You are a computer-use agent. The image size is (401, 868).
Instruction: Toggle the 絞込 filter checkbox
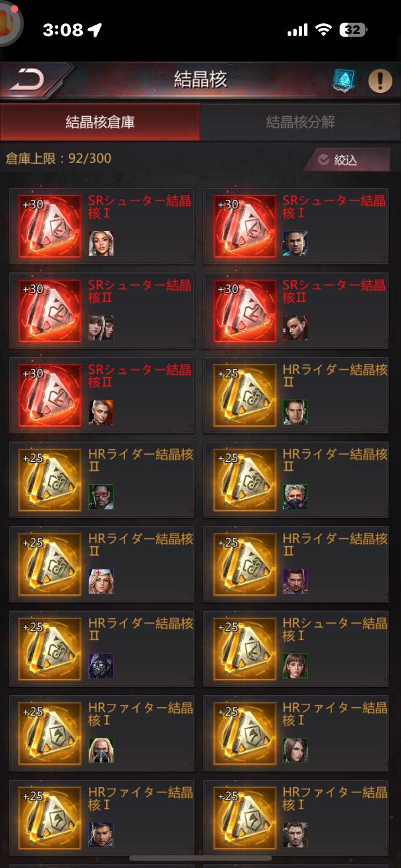[x=346, y=160]
